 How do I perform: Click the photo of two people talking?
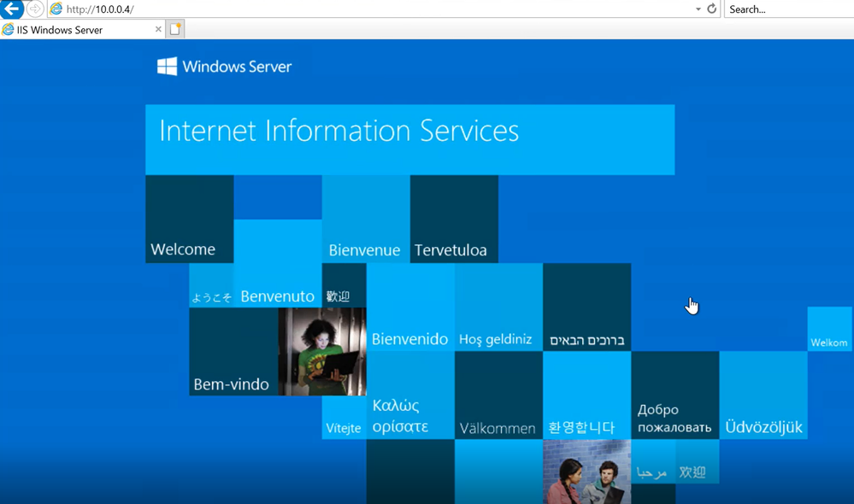coord(587,472)
